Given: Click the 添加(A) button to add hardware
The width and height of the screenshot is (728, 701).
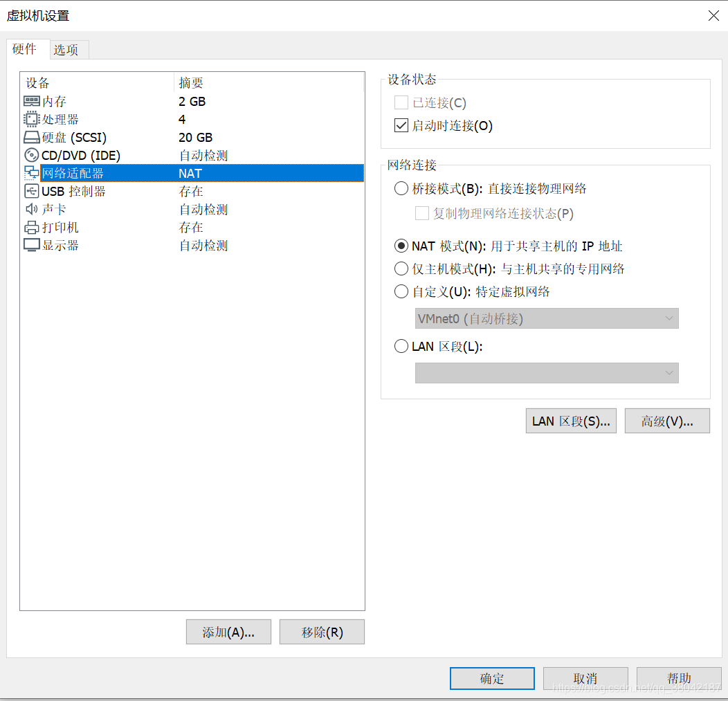Looking at the screenshot, I should pos(228,631).
